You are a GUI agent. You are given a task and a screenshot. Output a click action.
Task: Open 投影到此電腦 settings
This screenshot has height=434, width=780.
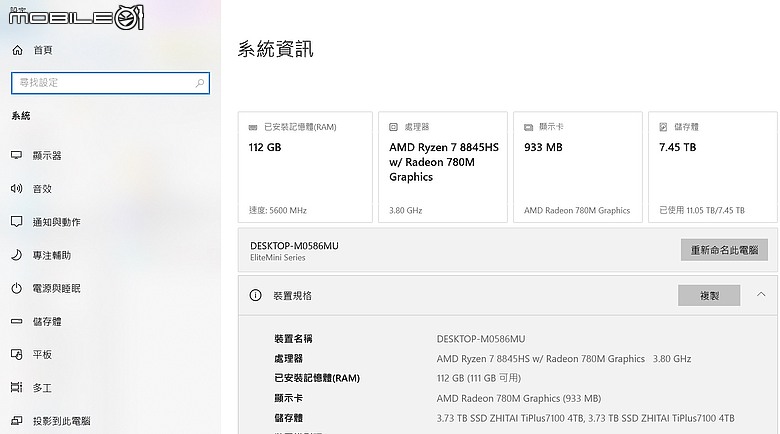pos(62,421)
